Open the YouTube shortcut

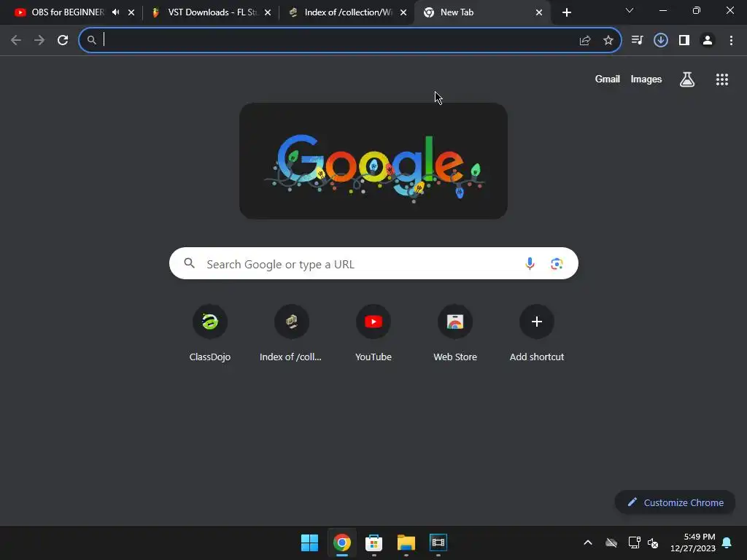[373, 332]
